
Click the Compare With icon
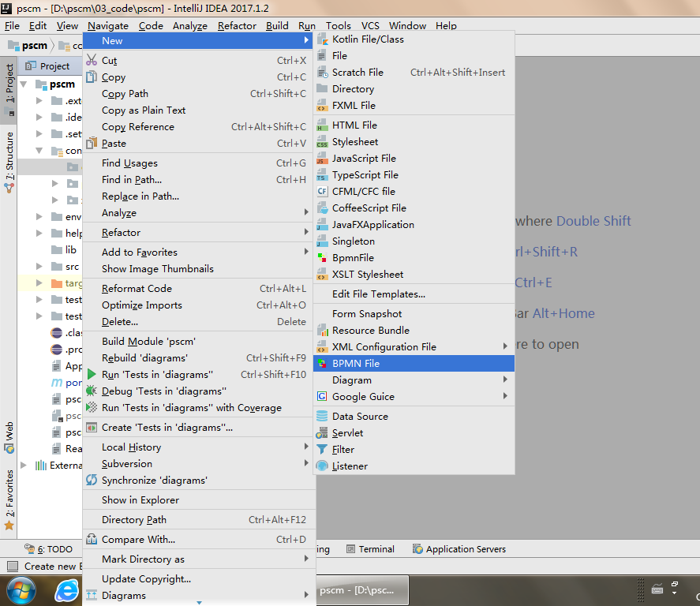pos(92,539)
